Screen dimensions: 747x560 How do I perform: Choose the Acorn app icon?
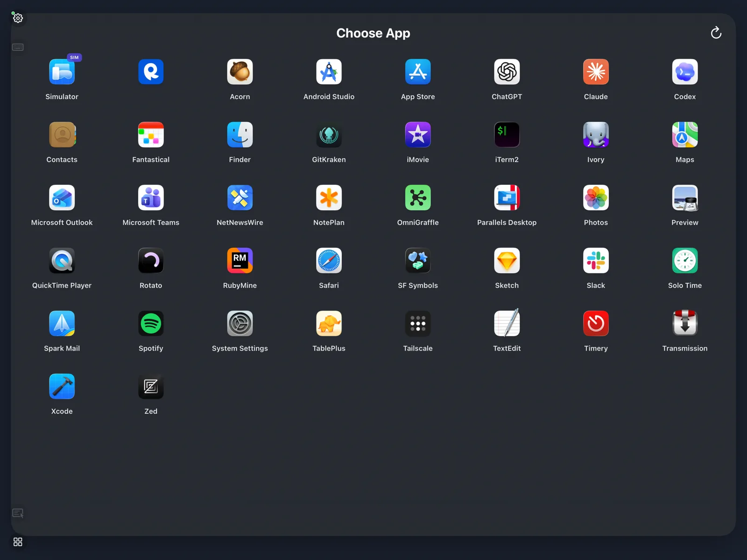click(240, 72)
